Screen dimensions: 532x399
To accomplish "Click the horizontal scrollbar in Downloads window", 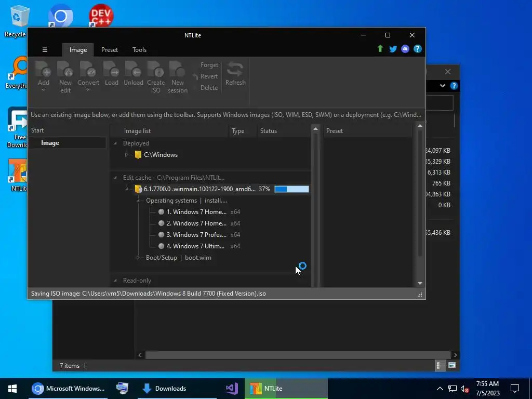I will click(298, 355).
